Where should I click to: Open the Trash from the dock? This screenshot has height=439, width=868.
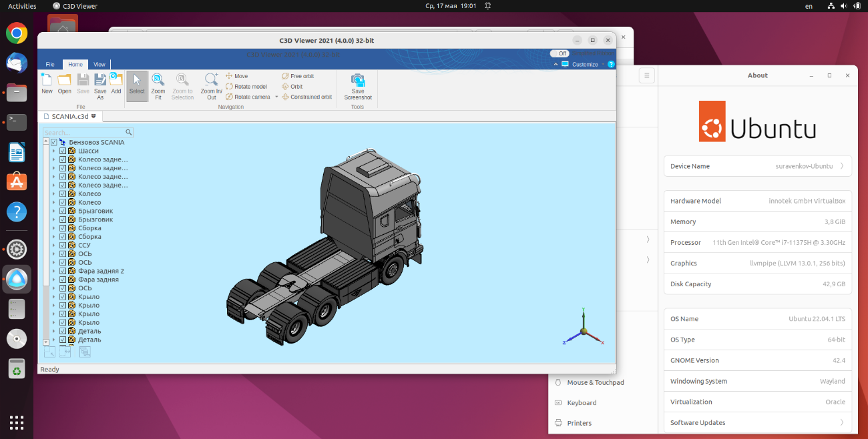click(x=17, y=368)
